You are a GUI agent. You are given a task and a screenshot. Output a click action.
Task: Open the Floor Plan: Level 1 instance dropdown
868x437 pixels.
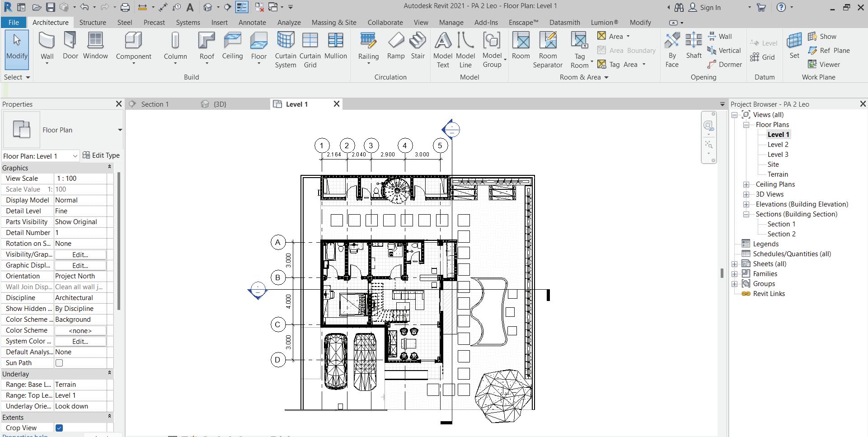(x=40, y=156)
